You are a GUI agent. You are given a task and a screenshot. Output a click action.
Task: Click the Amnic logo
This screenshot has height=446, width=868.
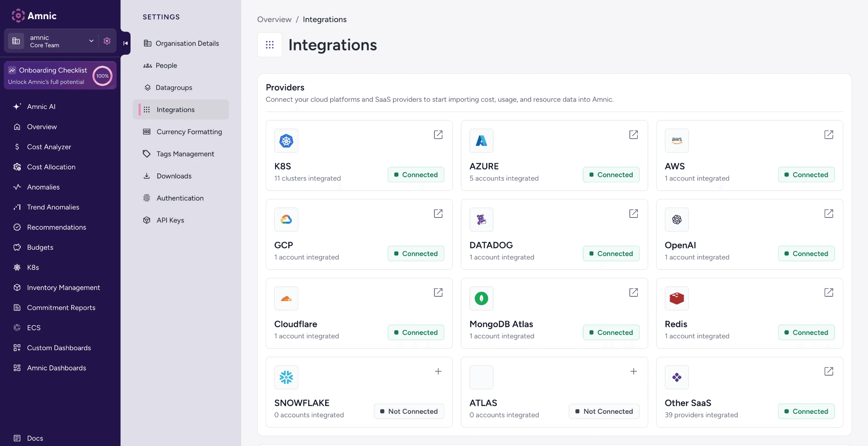coord(34,16)
